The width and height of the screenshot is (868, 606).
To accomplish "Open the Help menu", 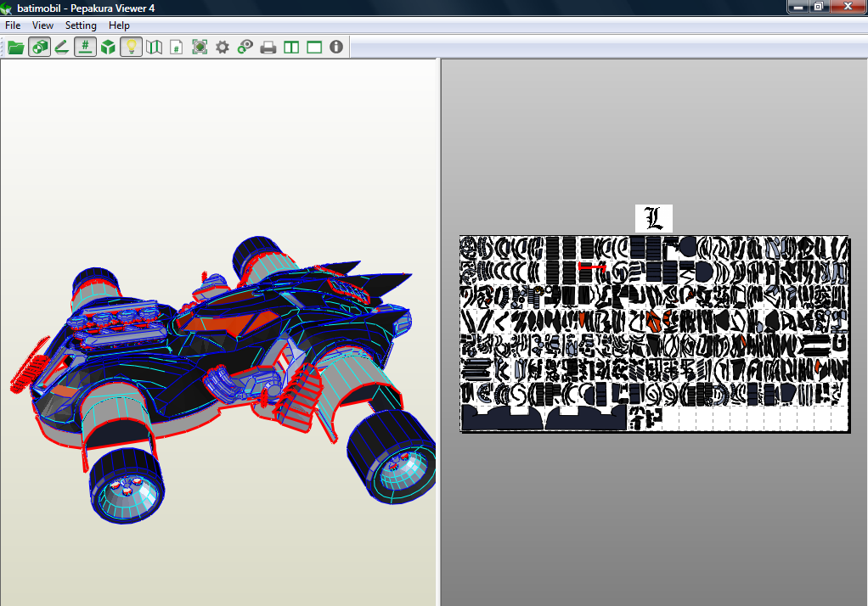I will pyautogui.click(x=119, y=25).
